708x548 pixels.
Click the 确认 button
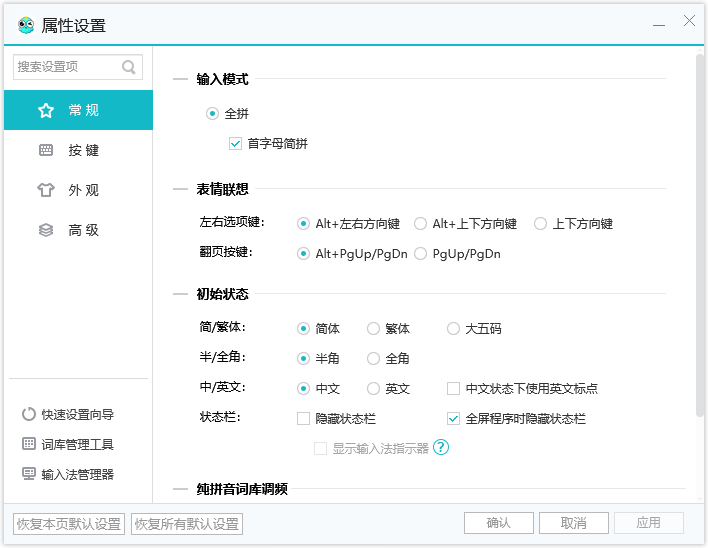(x=498, y=523)
